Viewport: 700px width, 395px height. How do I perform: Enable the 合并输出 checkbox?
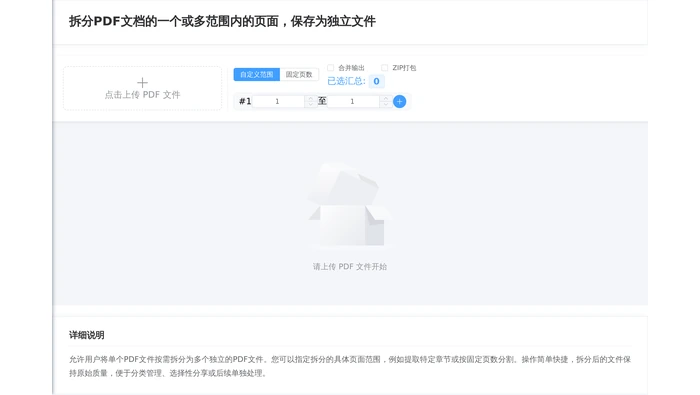[x=330, y=68]
